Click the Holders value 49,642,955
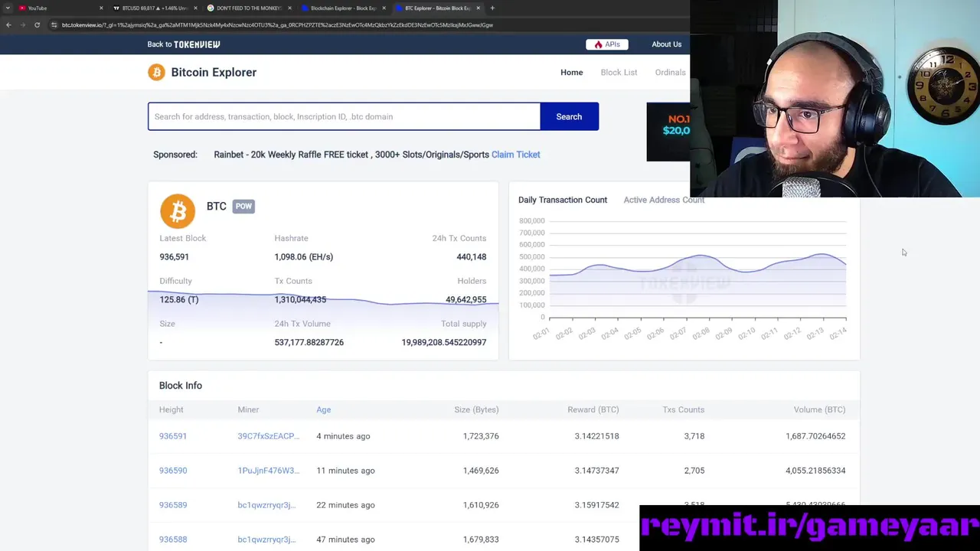 point(466,300)
